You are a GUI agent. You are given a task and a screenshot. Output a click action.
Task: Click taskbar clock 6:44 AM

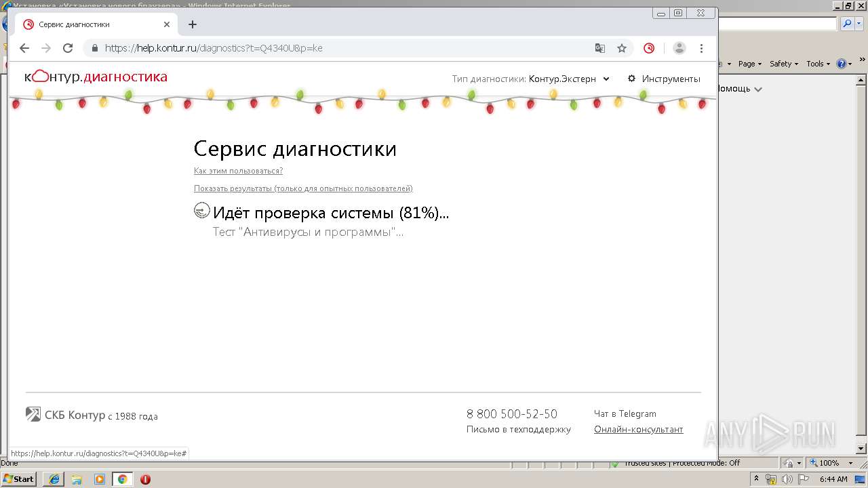(833, 479)
